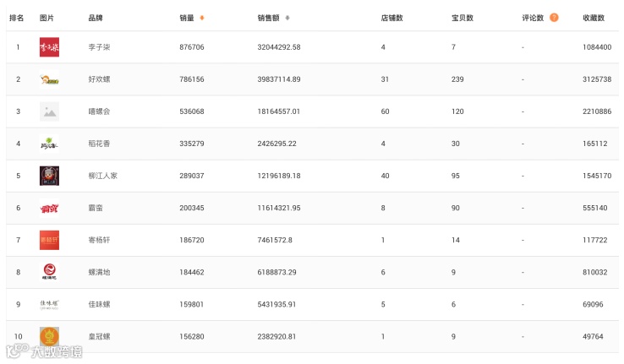
Task: Select brand name 好欢螺
Action: point(99,79)
